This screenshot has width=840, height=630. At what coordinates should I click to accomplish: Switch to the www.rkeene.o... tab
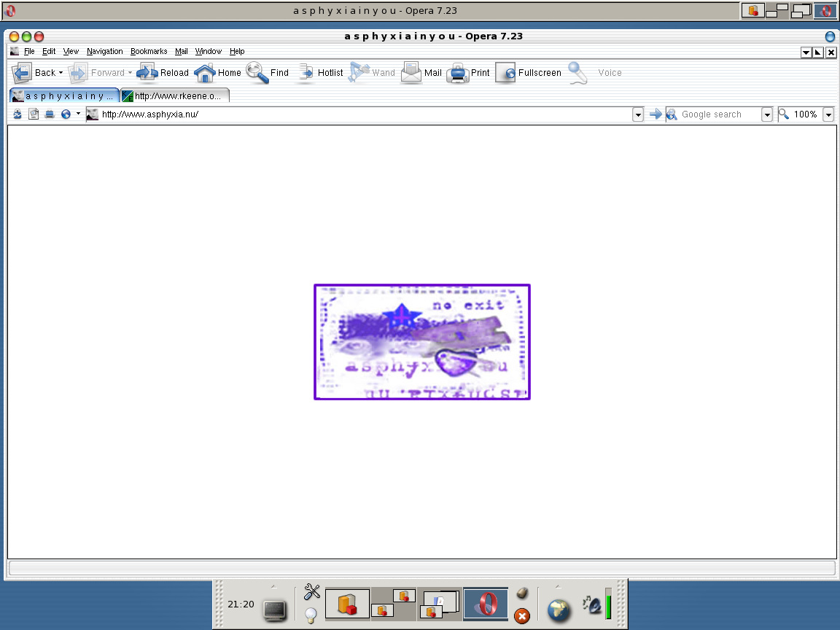pos(175,96)
